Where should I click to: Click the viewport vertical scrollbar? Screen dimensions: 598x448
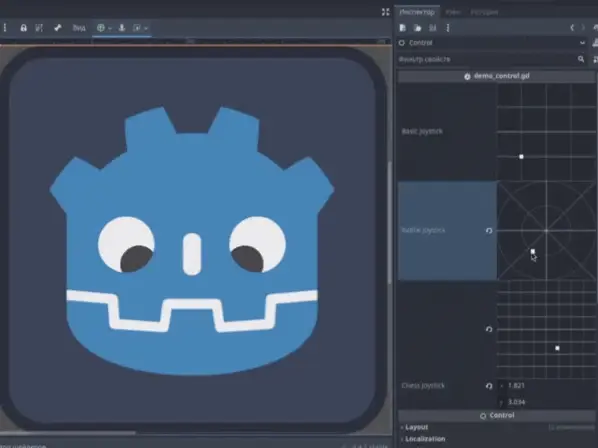[389, 223]
